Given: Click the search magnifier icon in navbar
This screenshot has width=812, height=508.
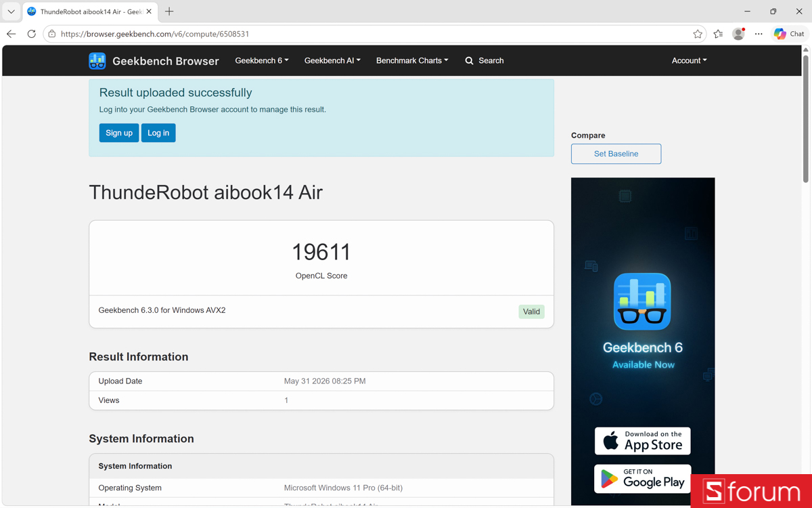Looking at the screenshot, I should click(x=469, y=61).
